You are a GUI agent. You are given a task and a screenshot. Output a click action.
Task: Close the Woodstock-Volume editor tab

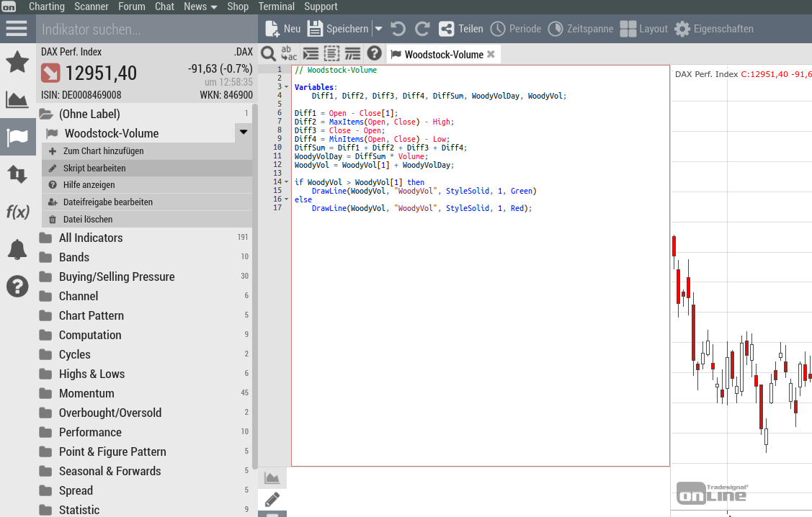[491, 54]
